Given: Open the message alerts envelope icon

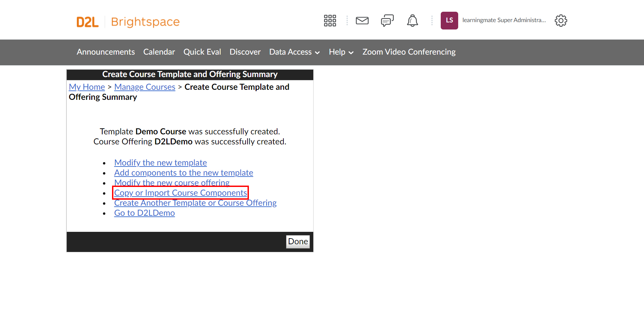Looking at the screenshot, I should point(362,20).
